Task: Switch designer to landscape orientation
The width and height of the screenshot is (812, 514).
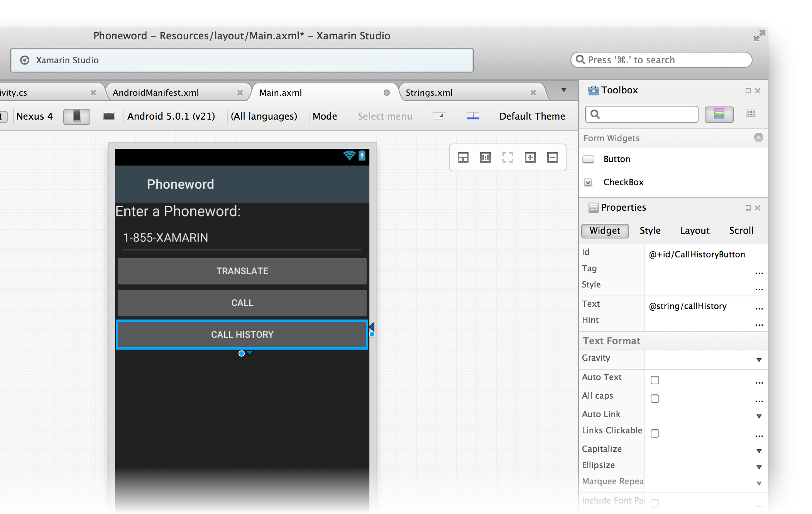Action: pos(109,116)
